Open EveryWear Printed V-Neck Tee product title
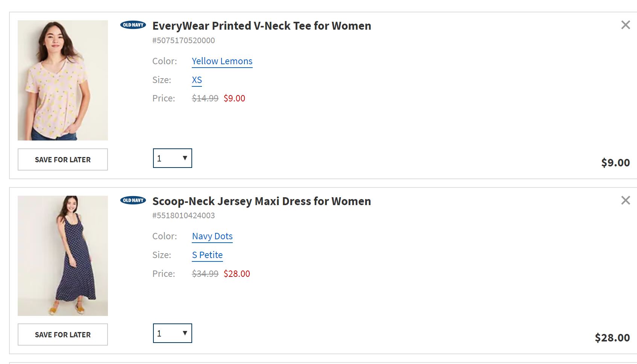Screen dimensions: 637x364 pos(261,26)
